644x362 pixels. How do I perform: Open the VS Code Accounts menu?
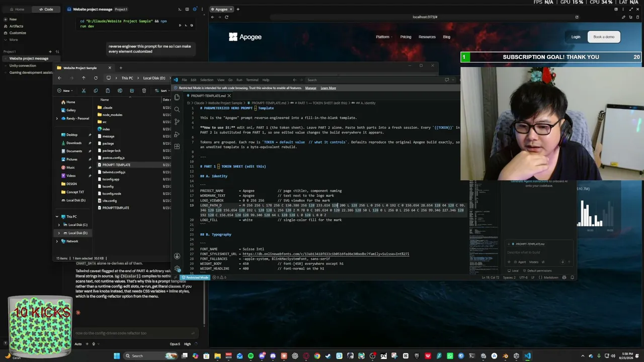tap(177, 256)
